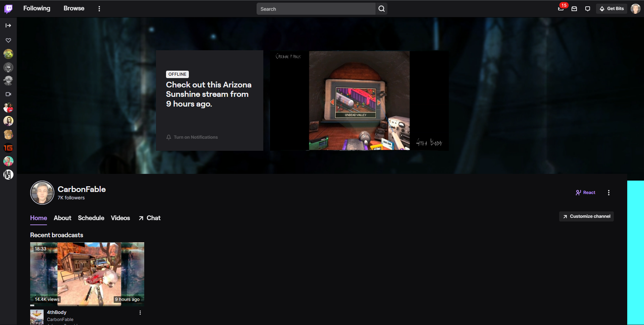
Task: Switch to the Videos tab
Action: coord(120,218)
